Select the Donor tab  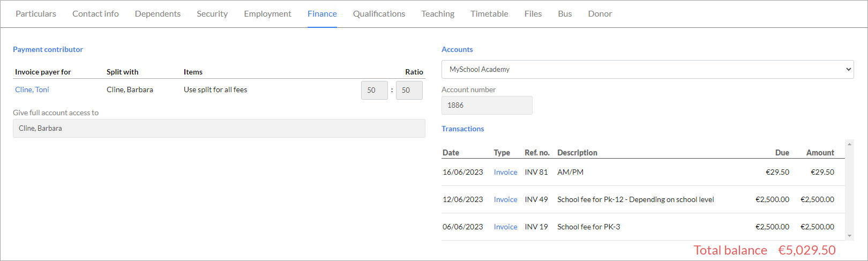[x=600, y=14]
